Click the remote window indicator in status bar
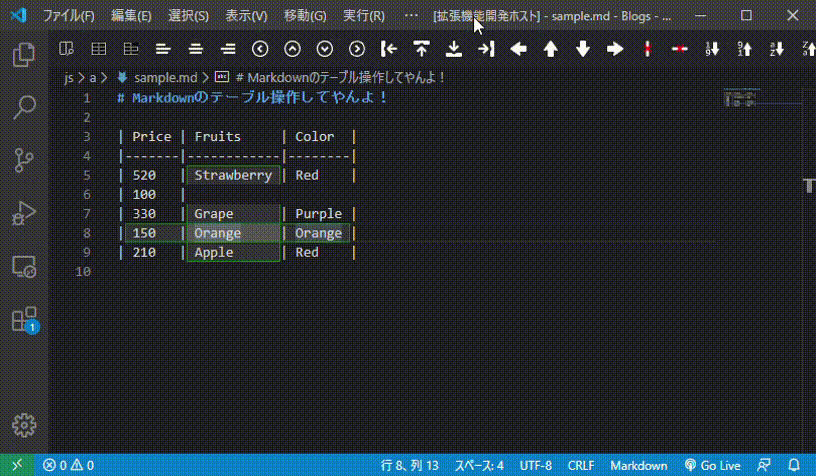Screen dimensions: 816x476 (17, 465)
